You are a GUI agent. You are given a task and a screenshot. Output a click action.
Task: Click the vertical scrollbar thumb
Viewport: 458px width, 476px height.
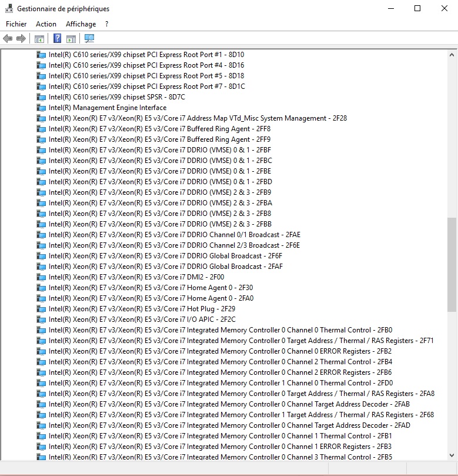tap(452, 264)
